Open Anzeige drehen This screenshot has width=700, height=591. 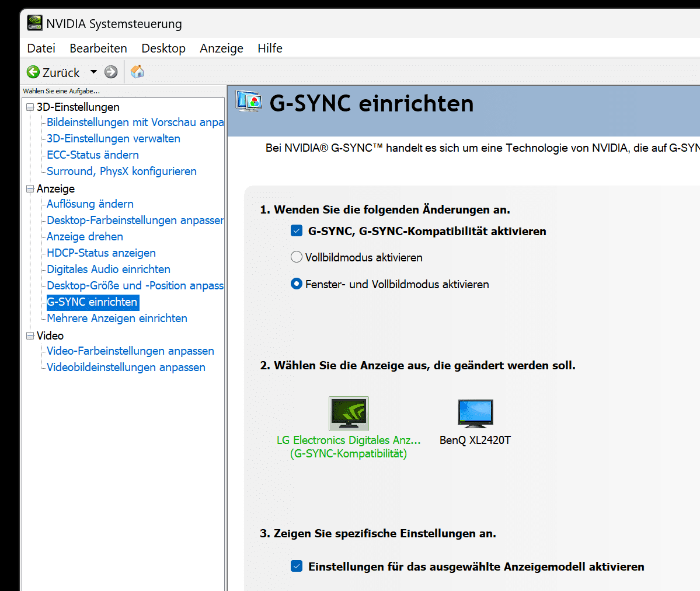click(85, 236)
